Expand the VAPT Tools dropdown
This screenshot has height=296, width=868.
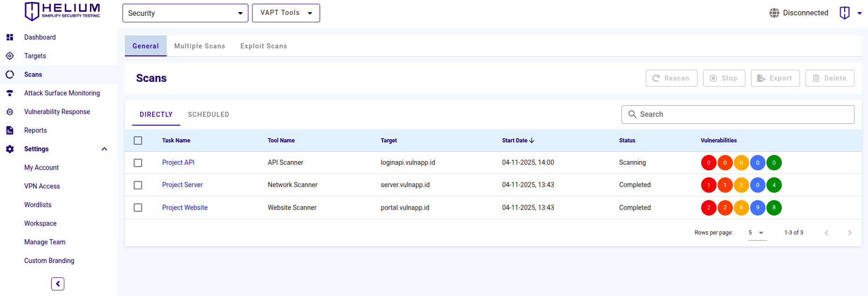(x=286, y=13)
